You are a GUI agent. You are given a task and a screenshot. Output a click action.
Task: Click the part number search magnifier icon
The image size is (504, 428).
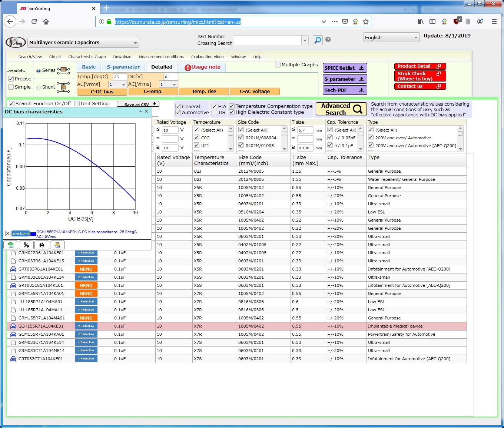(318, 40)
